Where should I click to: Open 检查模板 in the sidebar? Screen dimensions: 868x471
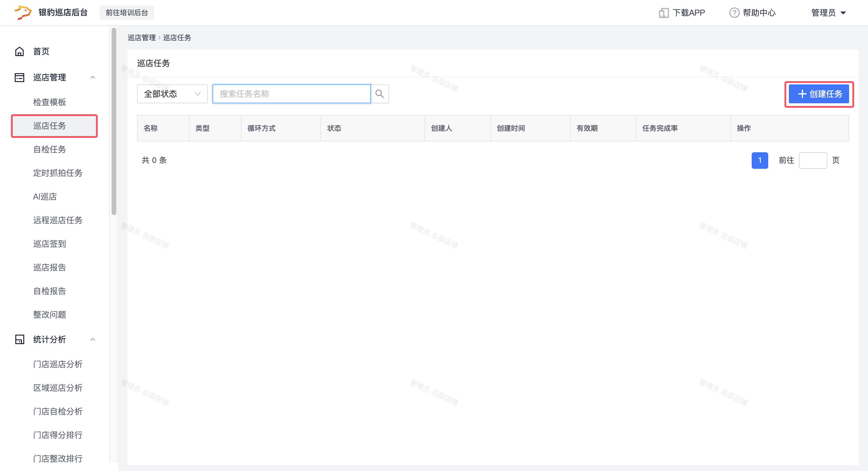tap(50, 102)
